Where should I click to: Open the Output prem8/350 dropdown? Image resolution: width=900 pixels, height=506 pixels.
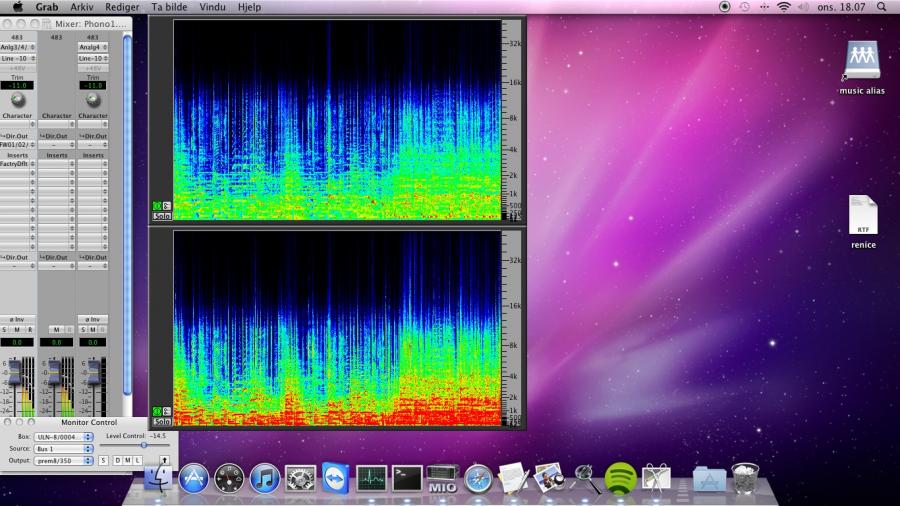[63, 460]
